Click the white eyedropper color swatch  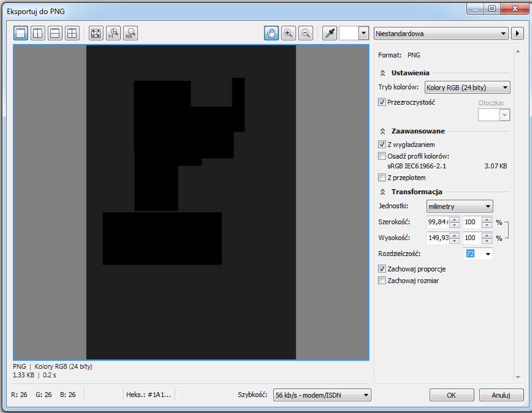pyautogui.click(x=349, y=33)
